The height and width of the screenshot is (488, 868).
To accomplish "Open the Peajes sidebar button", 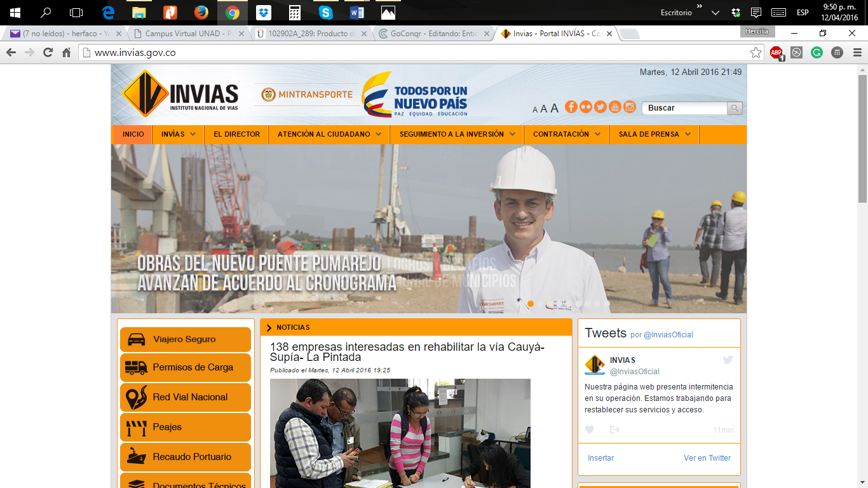I will [186, 427].
